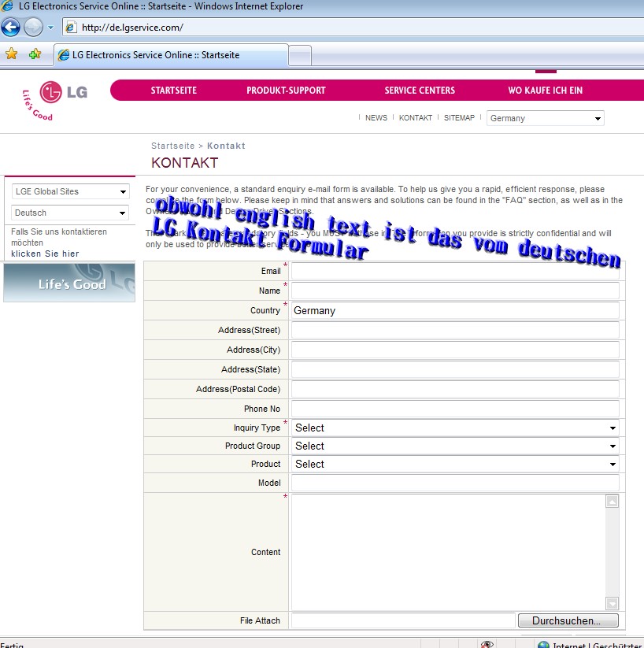Open the Deutsch language dropdown

(x=70, y=213)
